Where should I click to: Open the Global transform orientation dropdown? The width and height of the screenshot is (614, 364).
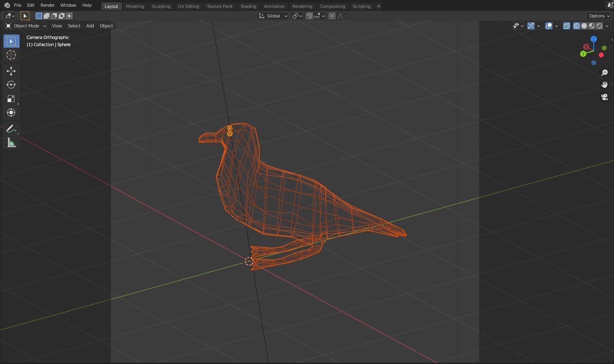pos(273,16)
